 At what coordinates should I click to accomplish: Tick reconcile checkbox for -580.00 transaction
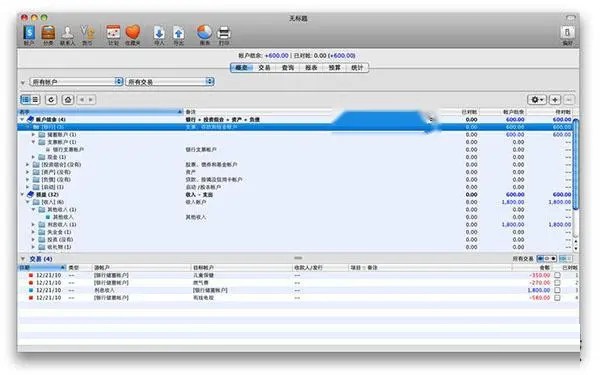click(x=558, y=298)
